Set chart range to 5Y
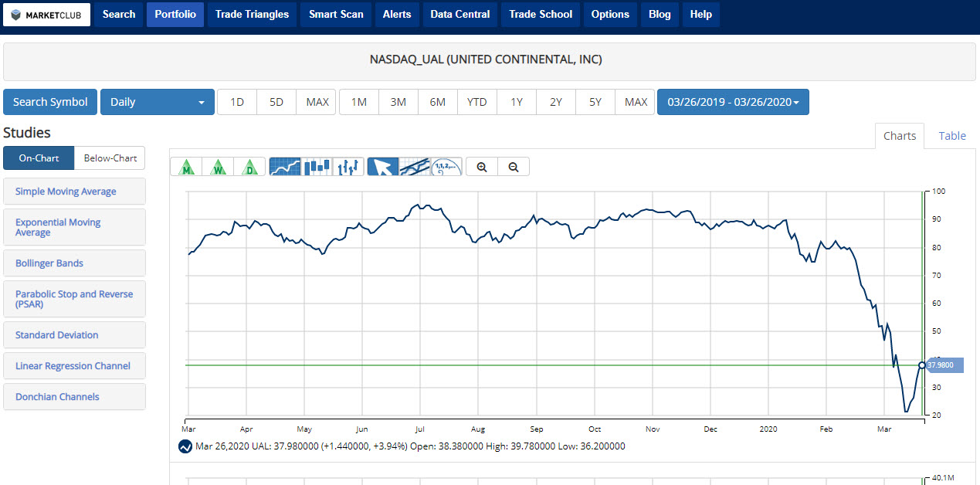980x485 pixels. click(595, 102)
